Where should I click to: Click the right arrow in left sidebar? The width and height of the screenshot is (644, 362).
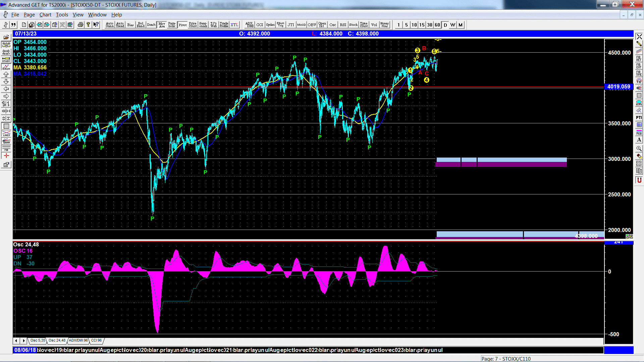tap(6, 96)
